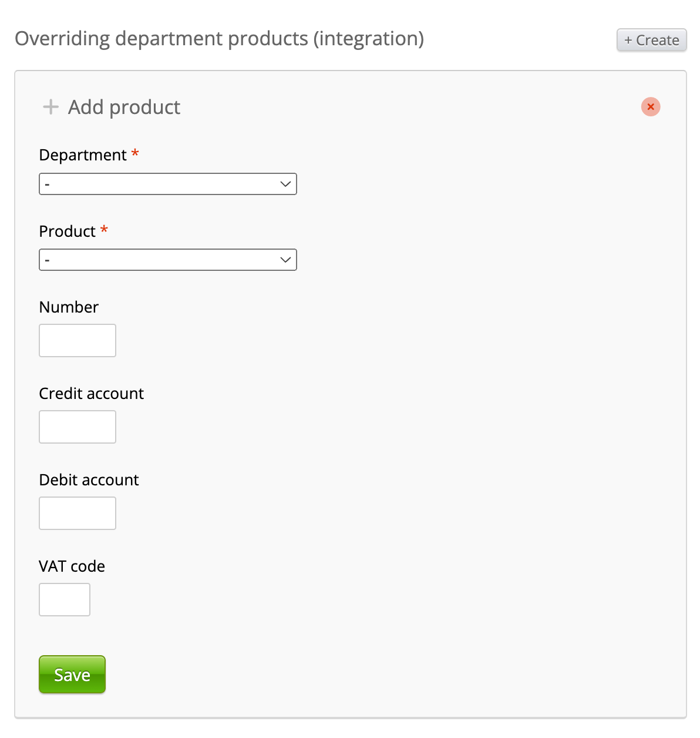Save the new product form
The image size is (700, 738).
coord(72,675)
